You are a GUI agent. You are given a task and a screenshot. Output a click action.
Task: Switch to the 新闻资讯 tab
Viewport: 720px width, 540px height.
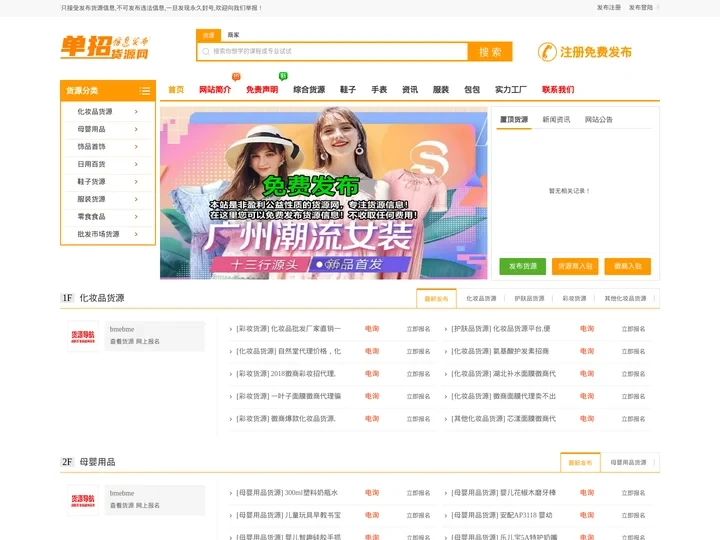(x=556, y=120)
